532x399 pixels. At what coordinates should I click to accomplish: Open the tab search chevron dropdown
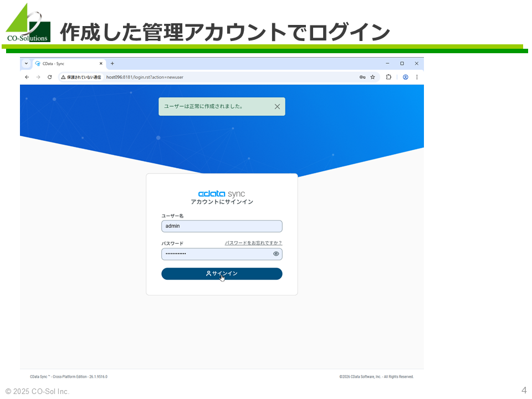coord(26,64)
